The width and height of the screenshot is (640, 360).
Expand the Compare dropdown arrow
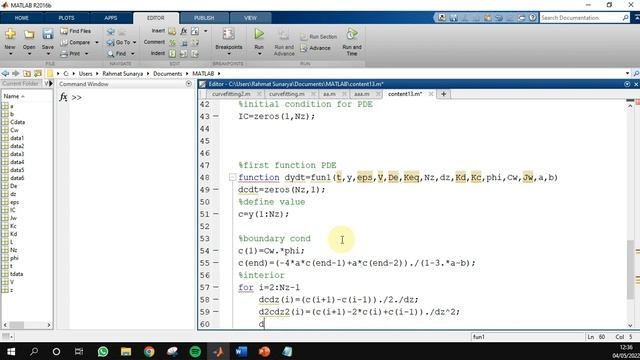point(97,42)
